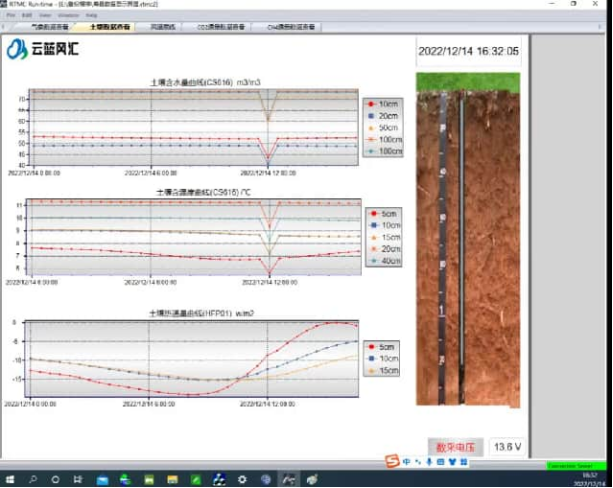This screenshot has width=613, height=488.
Task: Click the Windows Start button
Action: pyautogui.click(x=8, y=480)
